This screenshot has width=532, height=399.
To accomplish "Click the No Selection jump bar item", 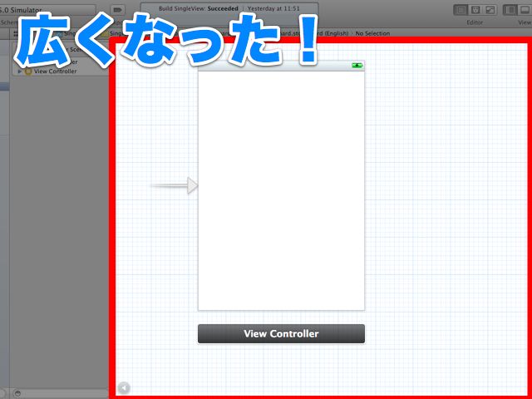I will point(372,33).
